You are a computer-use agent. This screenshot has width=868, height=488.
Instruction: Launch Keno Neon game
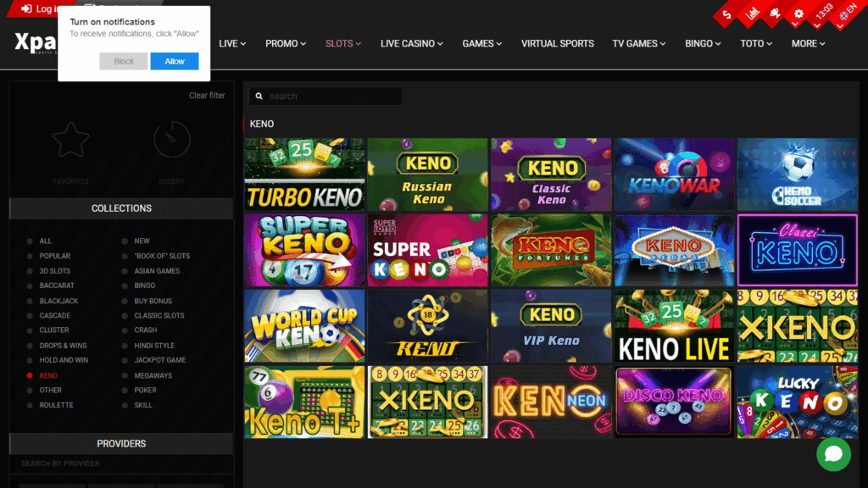coord(551,402)
